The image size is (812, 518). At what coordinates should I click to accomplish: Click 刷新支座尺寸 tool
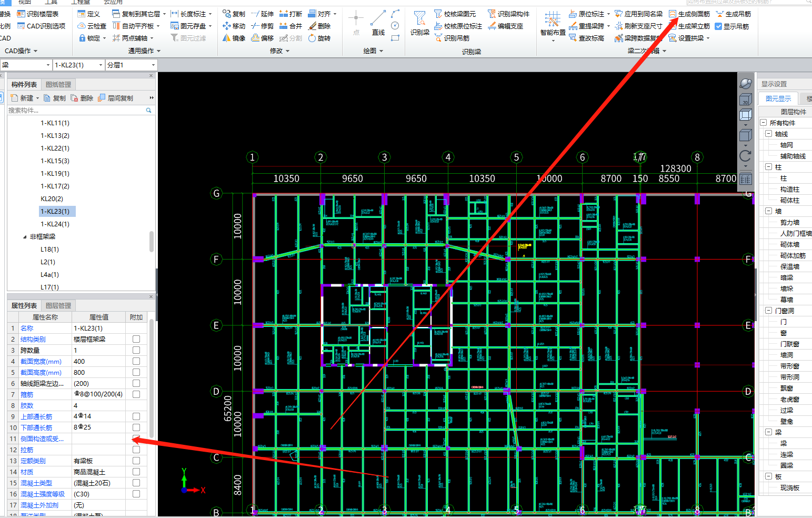(639, 26)
